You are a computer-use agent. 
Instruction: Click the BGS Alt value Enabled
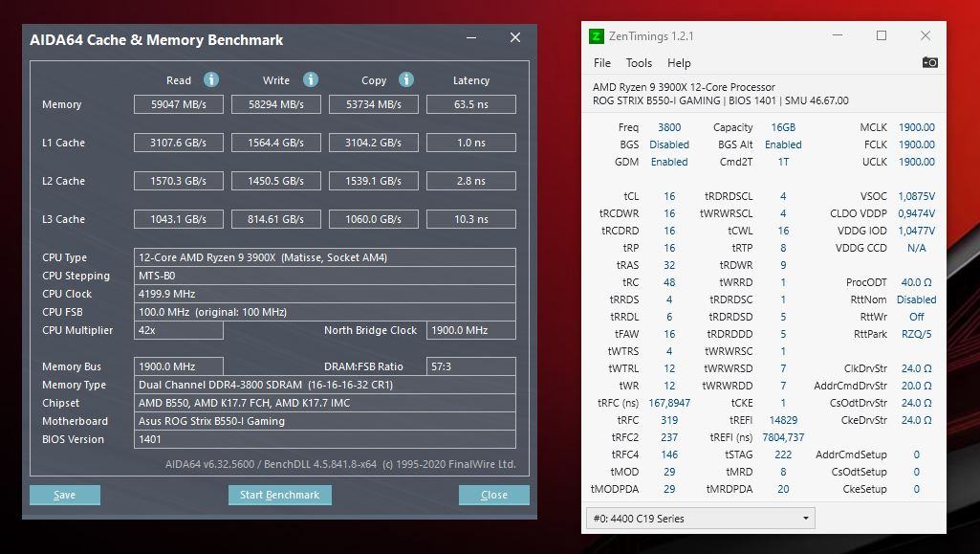coord(783,144)
